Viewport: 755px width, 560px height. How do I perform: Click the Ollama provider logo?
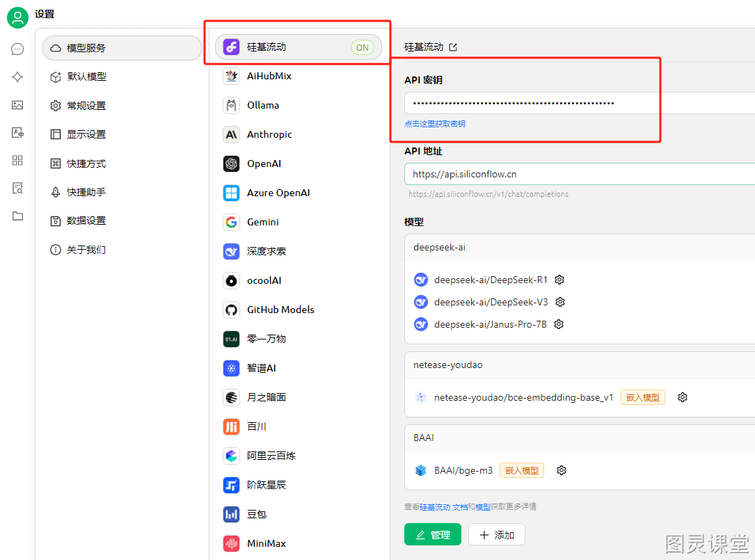[231, 105]
